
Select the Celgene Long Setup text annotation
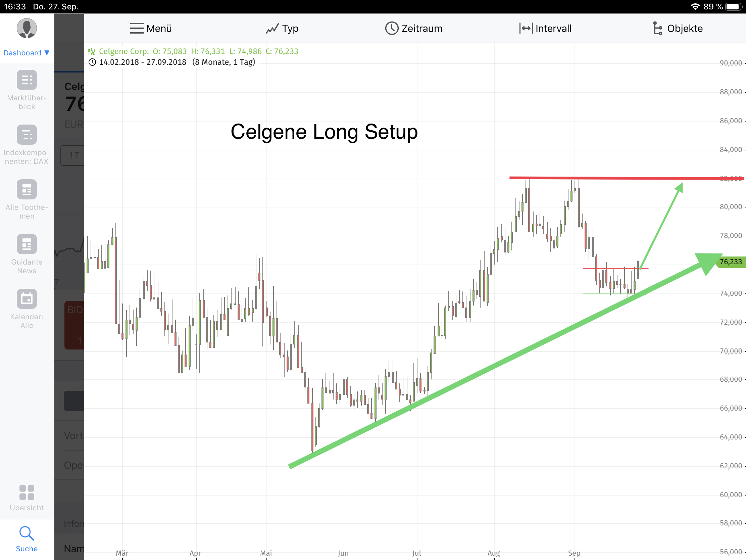click(x=324, y=132)
